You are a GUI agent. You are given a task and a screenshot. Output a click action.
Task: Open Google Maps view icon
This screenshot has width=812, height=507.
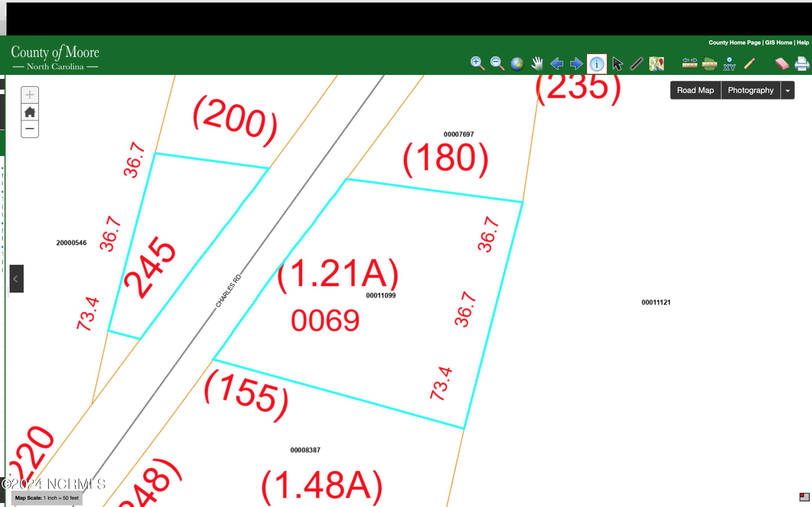pos(656,64)
